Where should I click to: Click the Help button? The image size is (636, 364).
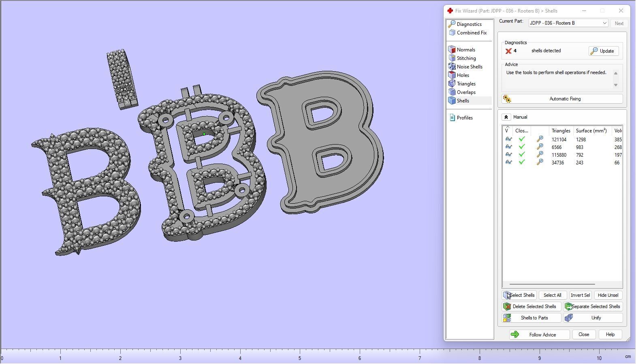pyautogui.click(x=610, y=335)
